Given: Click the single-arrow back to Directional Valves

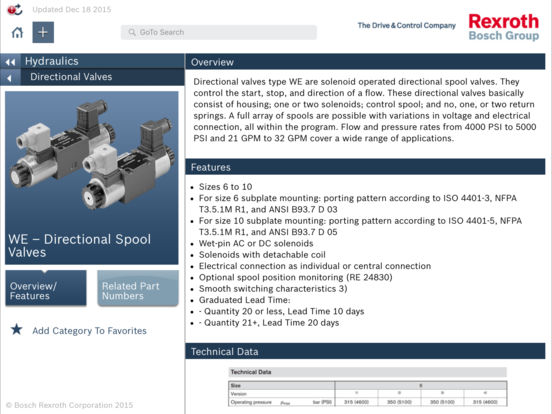Looking at the screenshot, I should click(10, 77).
